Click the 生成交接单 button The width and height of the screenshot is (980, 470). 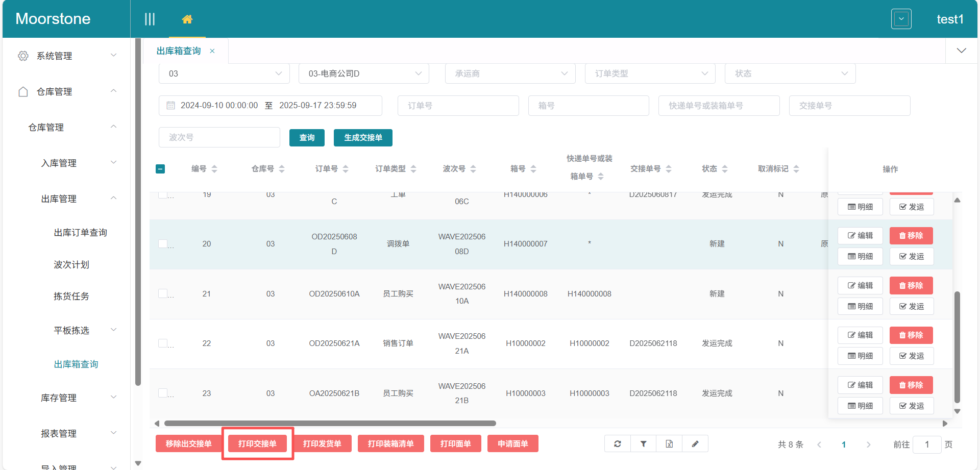pyautogui.click(x=363, y=138)
